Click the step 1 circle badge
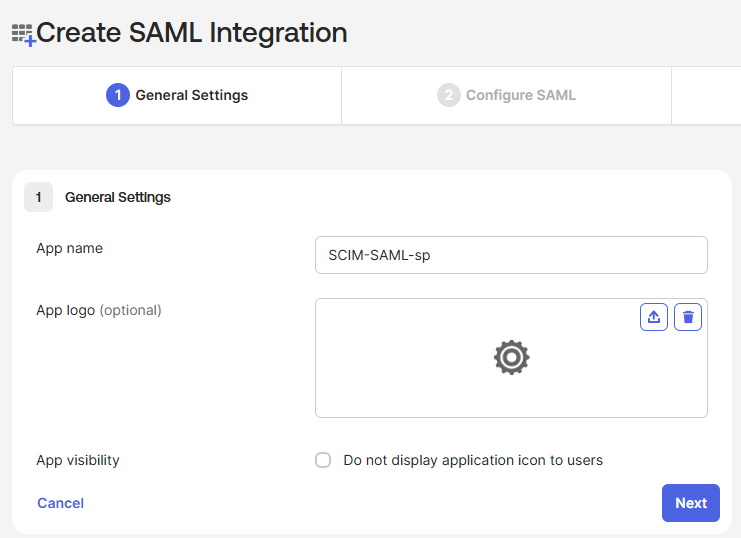 pos(118,95)
